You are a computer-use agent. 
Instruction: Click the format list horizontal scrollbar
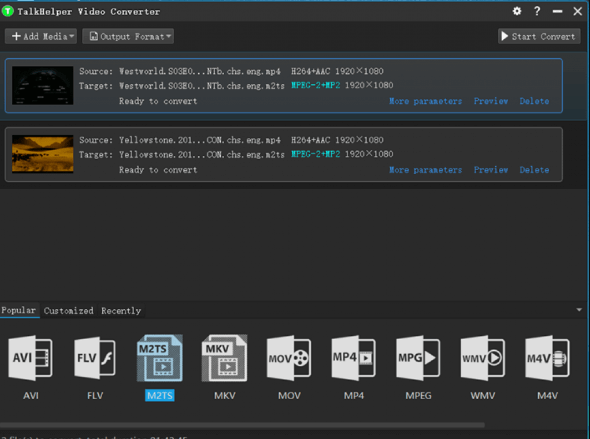tap(242, 425)
